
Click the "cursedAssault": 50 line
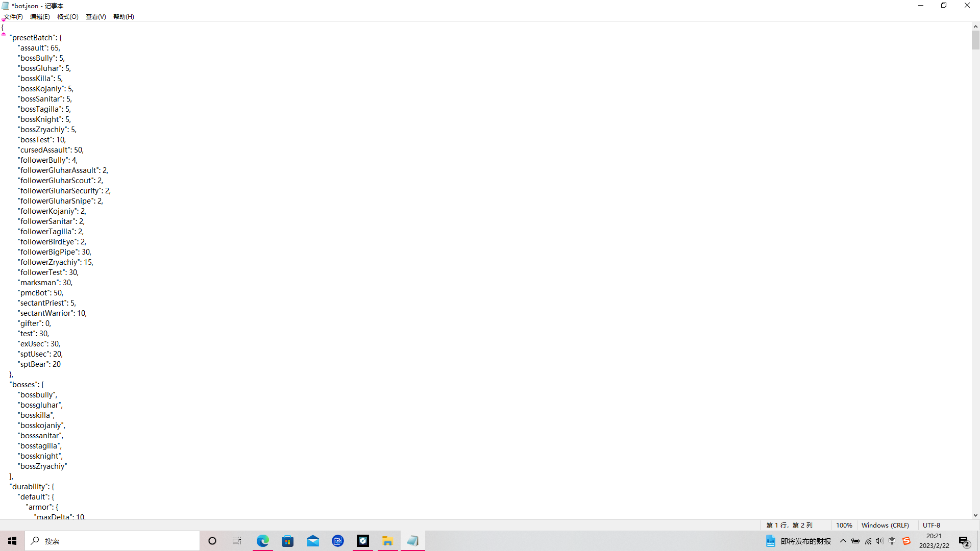51,150
